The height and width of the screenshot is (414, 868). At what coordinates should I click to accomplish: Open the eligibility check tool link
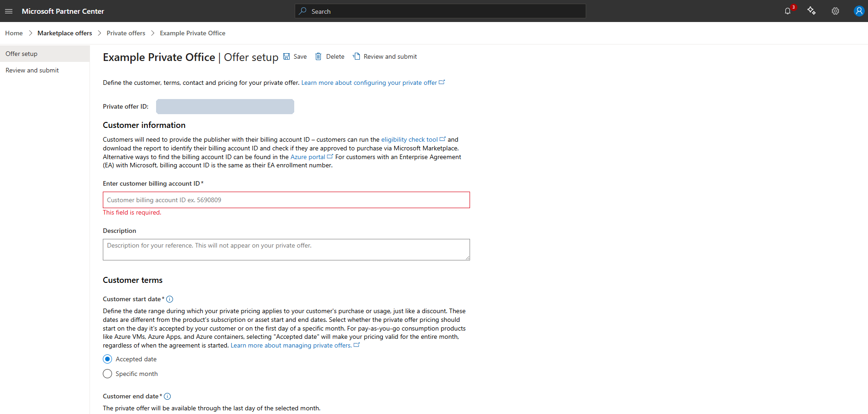(409, 139)
